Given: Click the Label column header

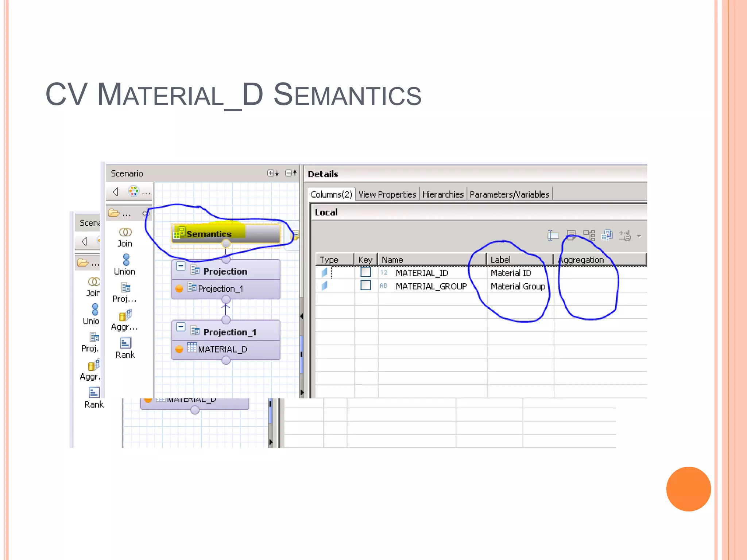Looking at the screenshot, I should tap(520, 260).
